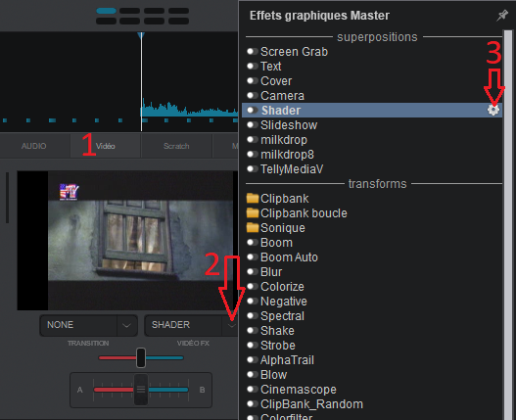Open the Scratch tab

point(176,146)
